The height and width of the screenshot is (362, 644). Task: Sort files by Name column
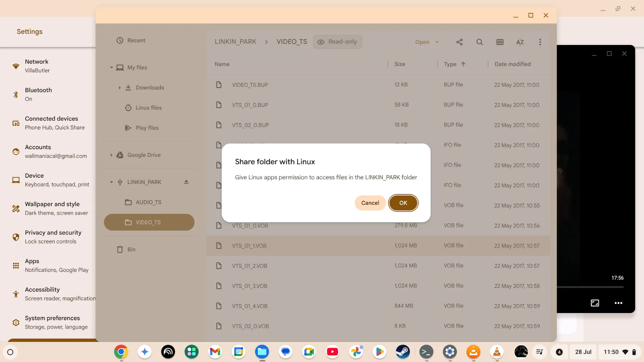pyautogui.click(x=222, y=64)
